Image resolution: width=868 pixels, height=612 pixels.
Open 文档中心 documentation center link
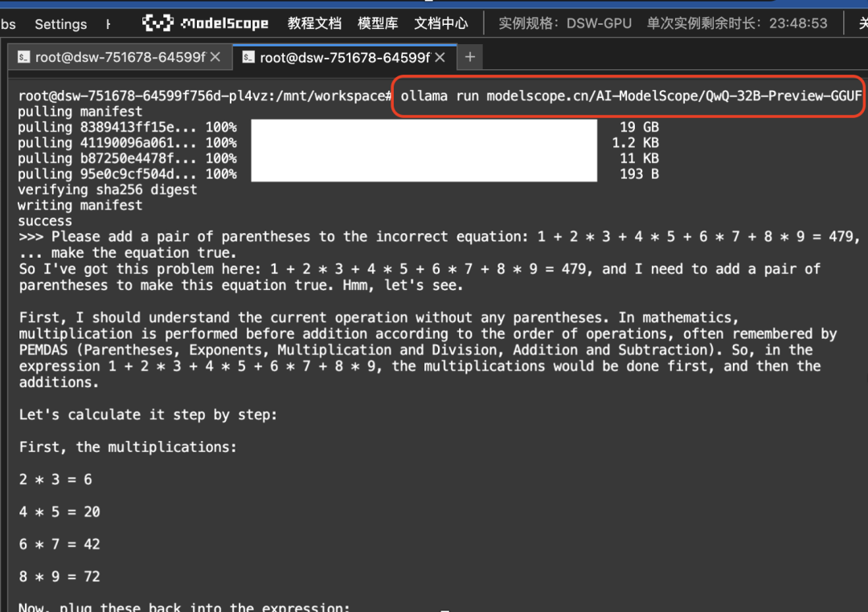click(440, 23)
